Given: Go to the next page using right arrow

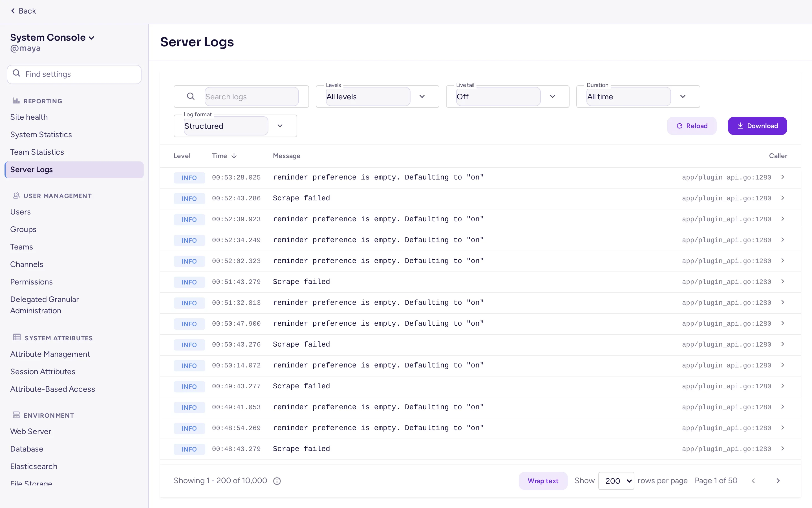Looking at the screenshot, I should click(x=778, y=481).
